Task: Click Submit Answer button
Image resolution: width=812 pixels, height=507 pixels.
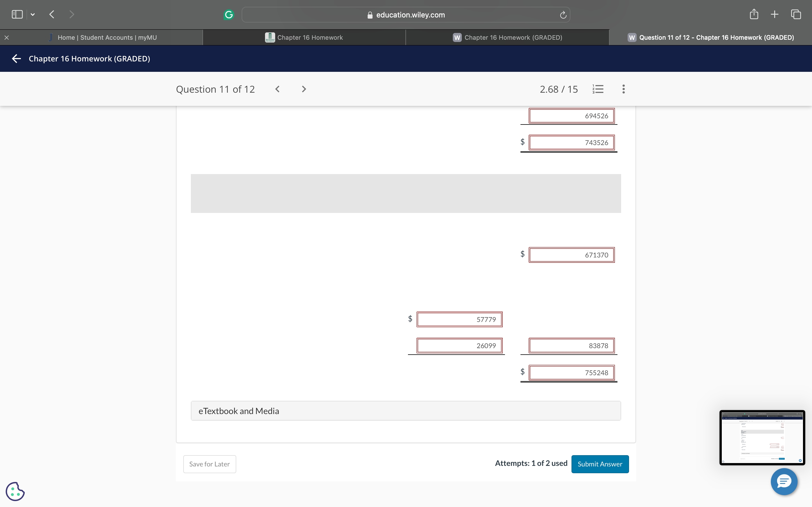Action: click(x=600, y=464)
